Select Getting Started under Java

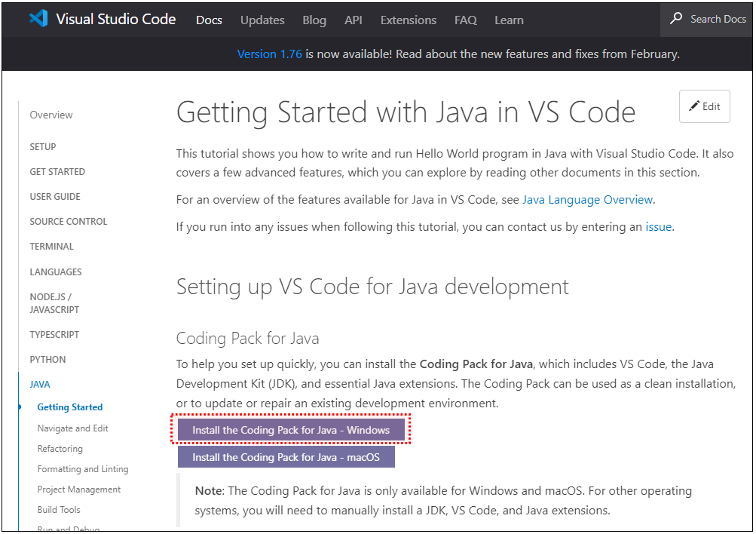[x=70, y=407]
